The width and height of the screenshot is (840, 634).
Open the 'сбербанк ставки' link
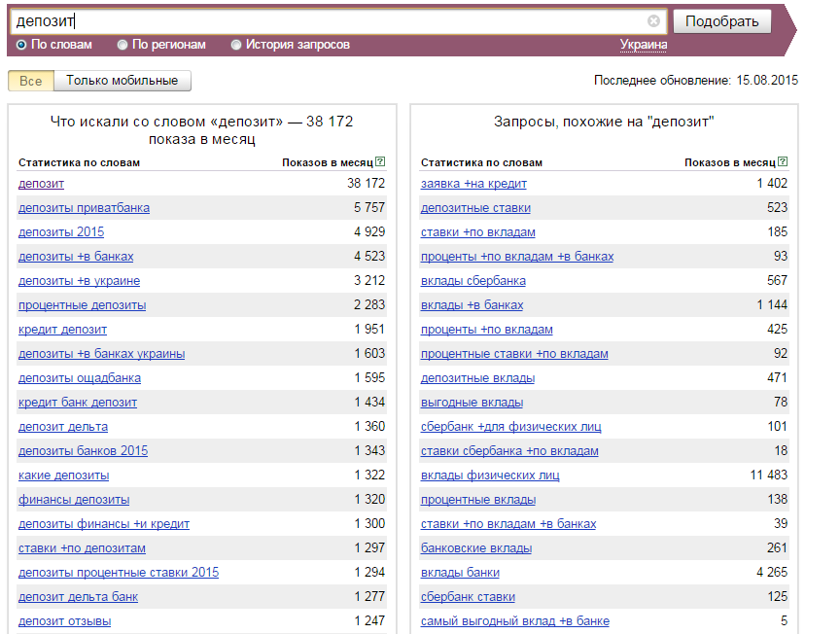point(468,597)
